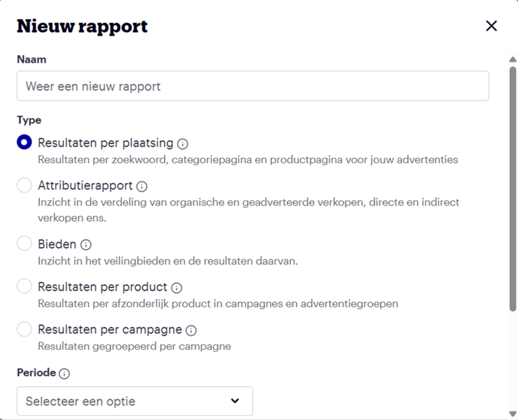518x420 pixels.
Task: Close the Nieuw rapport dialog with X
Action: coord(491,26)
